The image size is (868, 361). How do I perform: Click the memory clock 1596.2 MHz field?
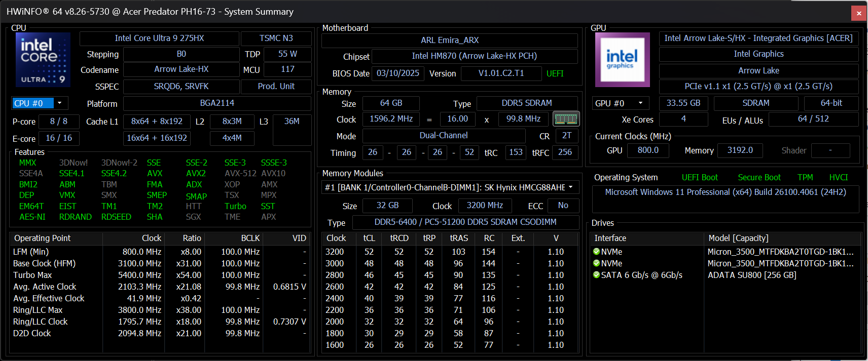[x=391, y=119]
